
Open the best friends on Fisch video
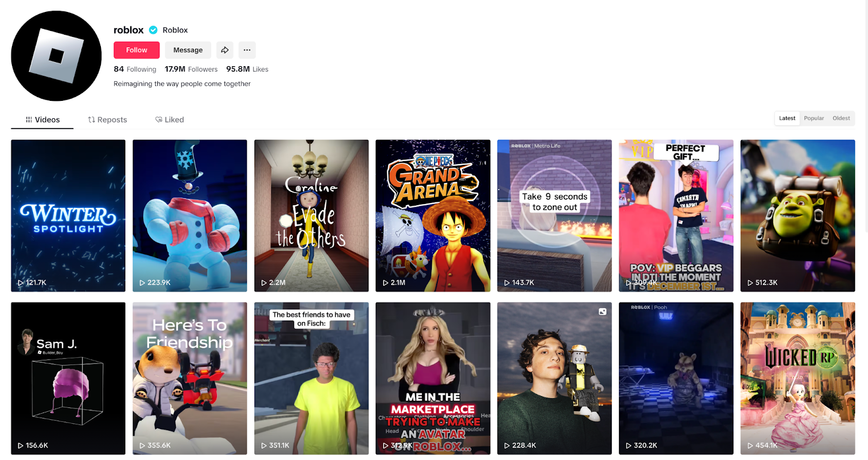(x=311, y=378)
